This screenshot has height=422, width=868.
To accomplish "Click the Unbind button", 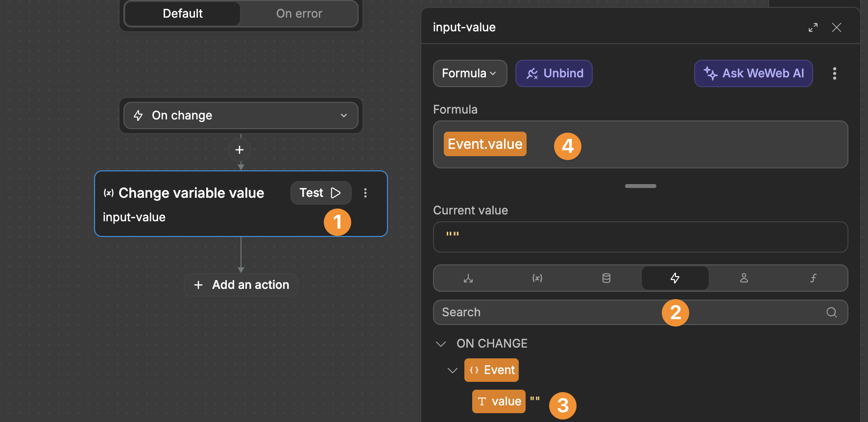I will pos(554,73).
